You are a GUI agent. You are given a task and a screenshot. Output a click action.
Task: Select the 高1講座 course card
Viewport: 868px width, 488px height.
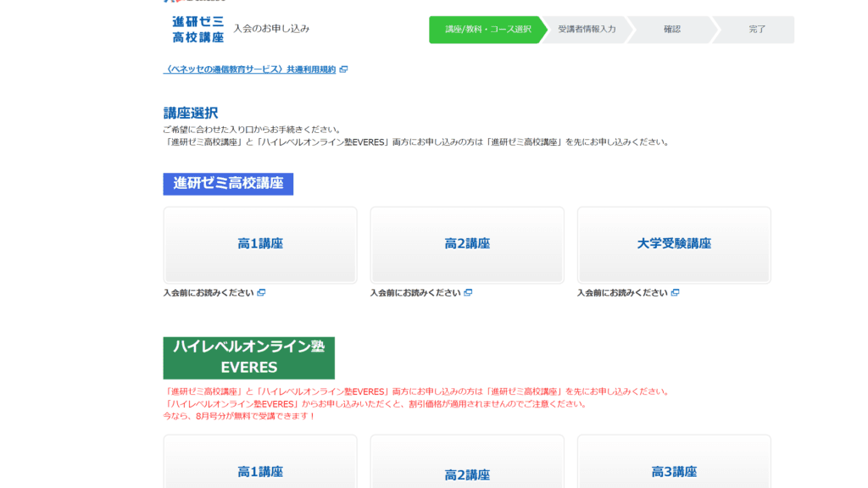point(260,244)
